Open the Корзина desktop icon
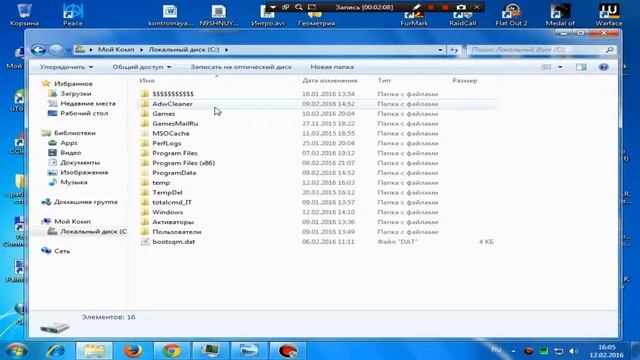This screenshot has height=360, width=640. pos(24,15)
